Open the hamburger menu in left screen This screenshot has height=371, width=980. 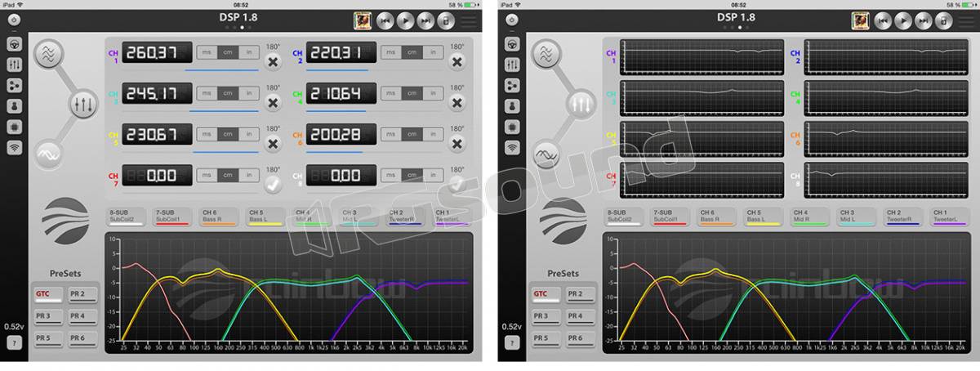[x=469, y=21]
